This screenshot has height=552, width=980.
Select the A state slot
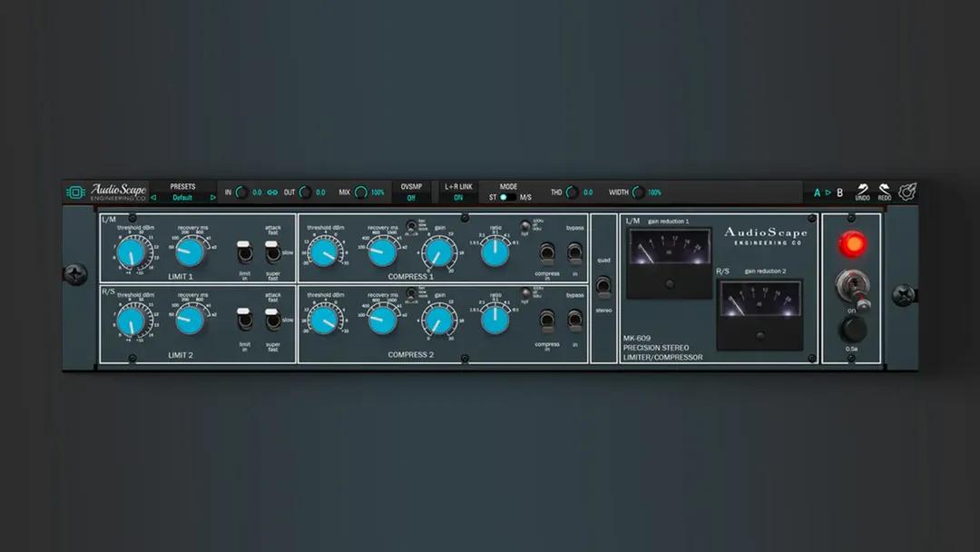[817, 192]
